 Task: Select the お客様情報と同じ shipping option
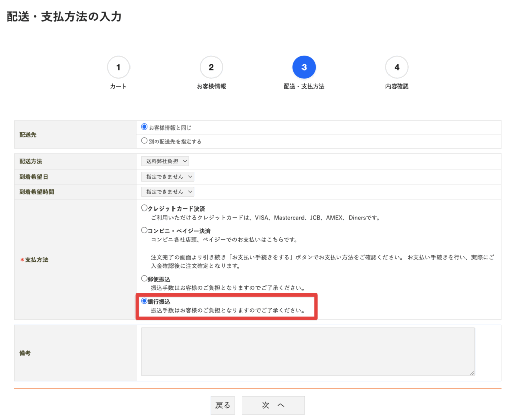click(x=144, y=127)
